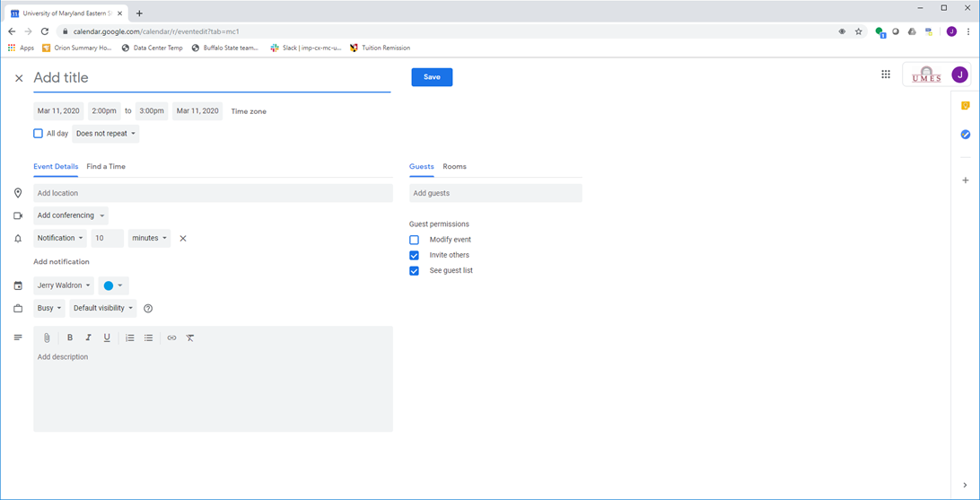The height and width of the screenshot is (500, 980).
Task: Reload the page
Action: click(44, 31)
